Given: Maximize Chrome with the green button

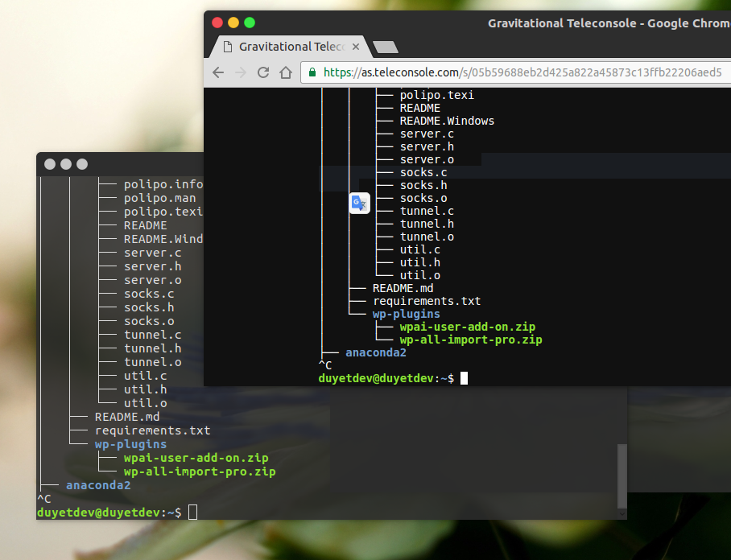Looking at the screenshot, I should [x=250, y=23].
